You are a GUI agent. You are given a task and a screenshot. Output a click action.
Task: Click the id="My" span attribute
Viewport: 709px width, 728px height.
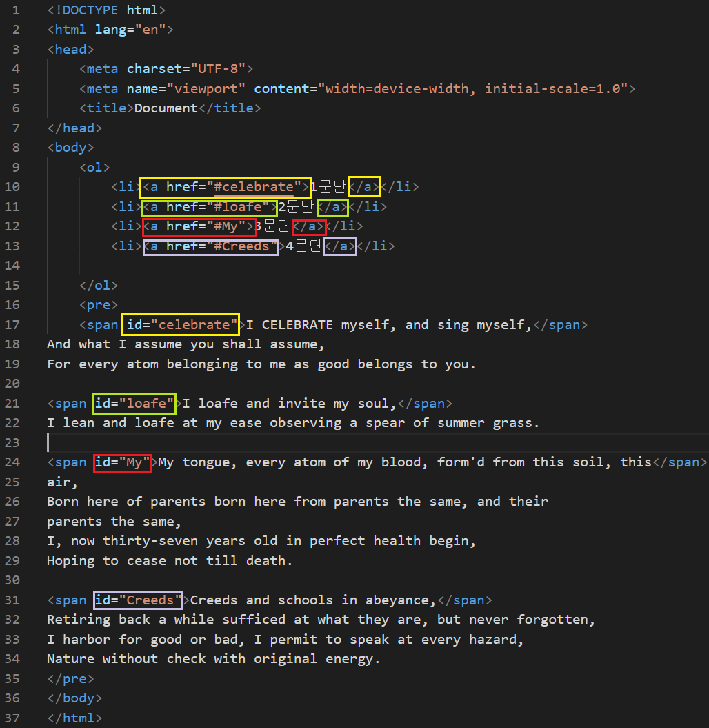click(123, 463)
